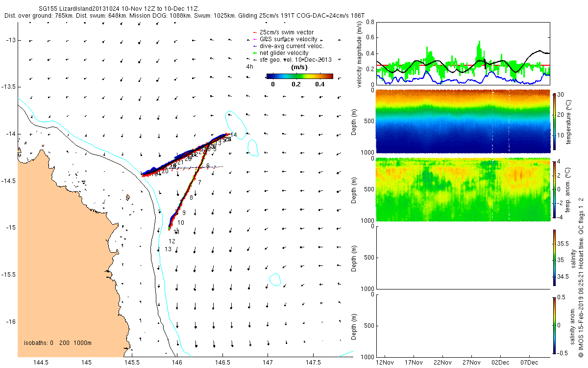The height and width of the screenshot is (368, 588).
Task: Click waypoint label '12' below glider track
Action: coord(172,241)
